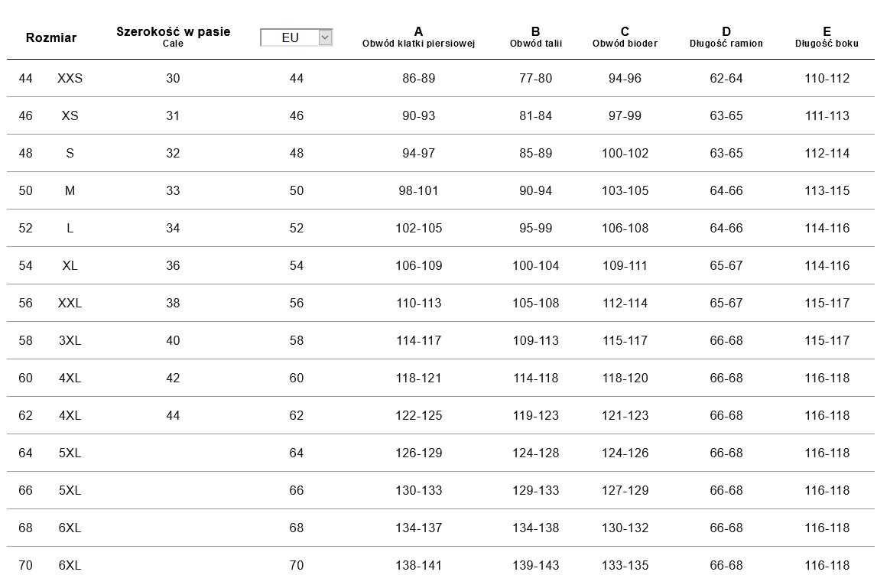Click chest value 86-89

click(x=418, y=78)
